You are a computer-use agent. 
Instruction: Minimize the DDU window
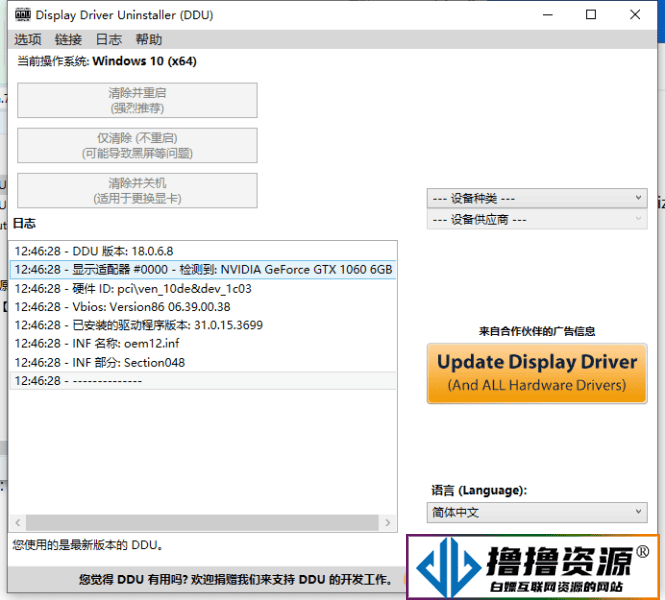point(548,15)
